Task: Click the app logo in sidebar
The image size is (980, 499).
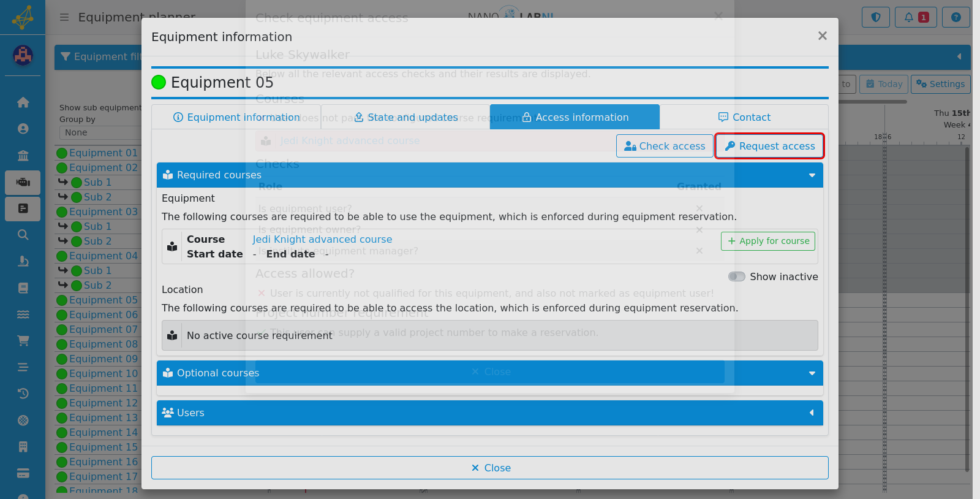Action: (23, 17)
